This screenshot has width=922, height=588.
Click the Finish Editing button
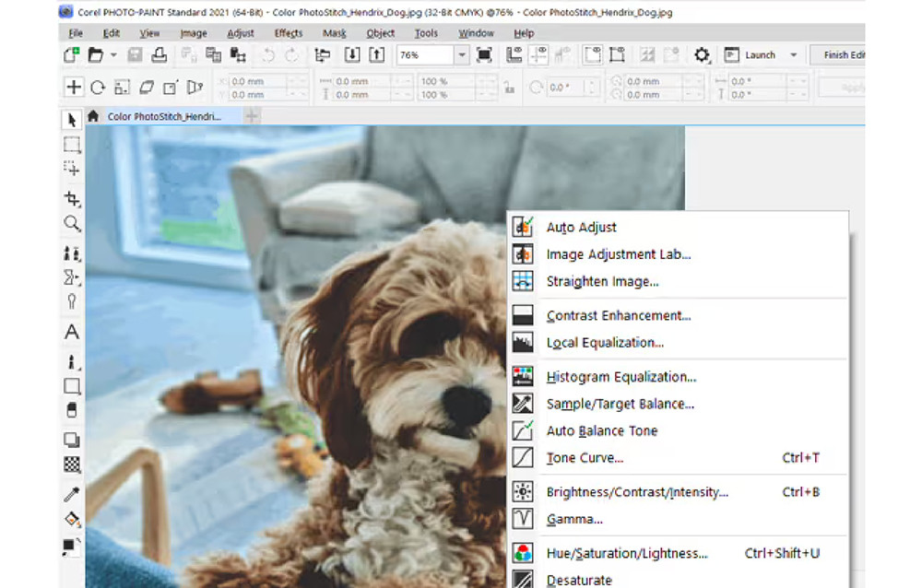click(x=844, y=54)
